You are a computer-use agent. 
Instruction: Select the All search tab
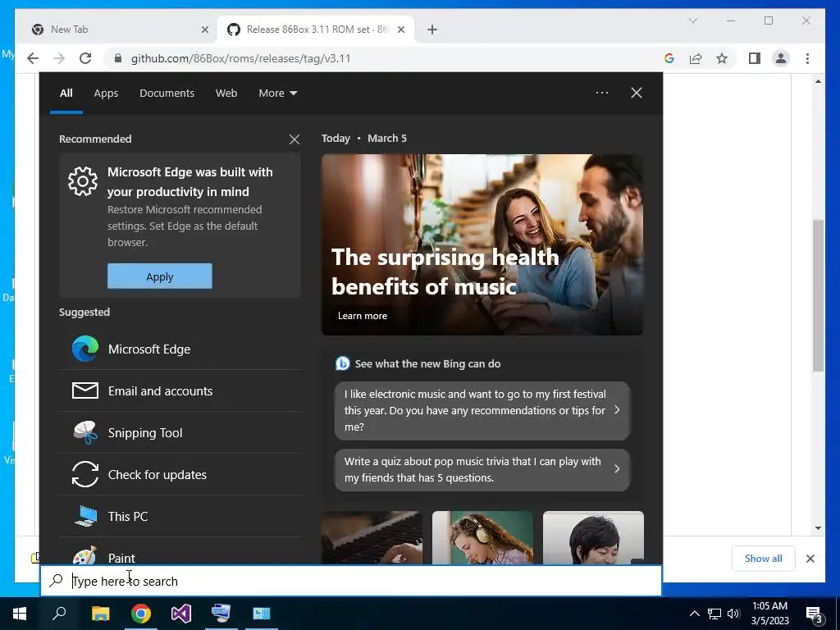pos(66,94)
